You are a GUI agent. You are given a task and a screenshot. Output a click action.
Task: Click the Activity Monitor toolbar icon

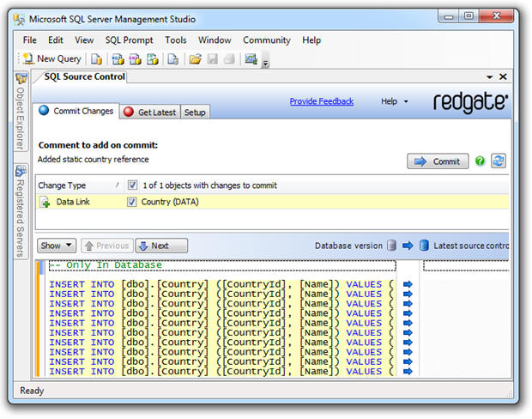click(251, 59)
